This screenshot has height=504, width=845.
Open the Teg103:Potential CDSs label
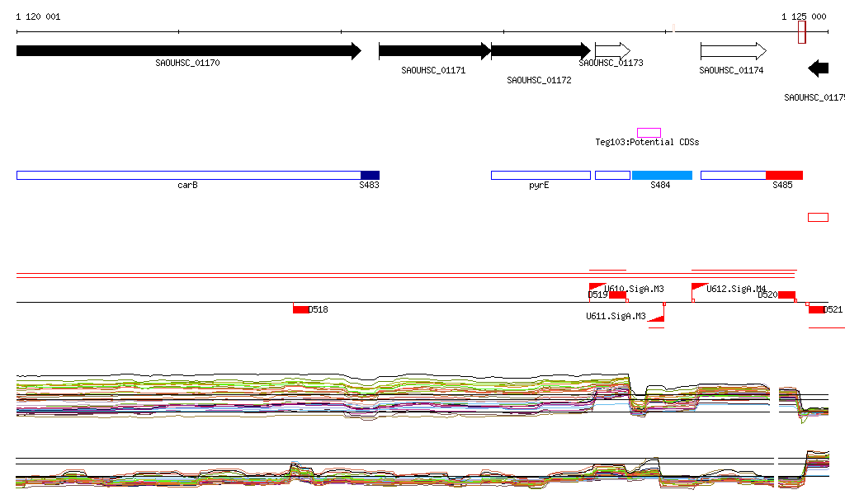tap(647, 142)
